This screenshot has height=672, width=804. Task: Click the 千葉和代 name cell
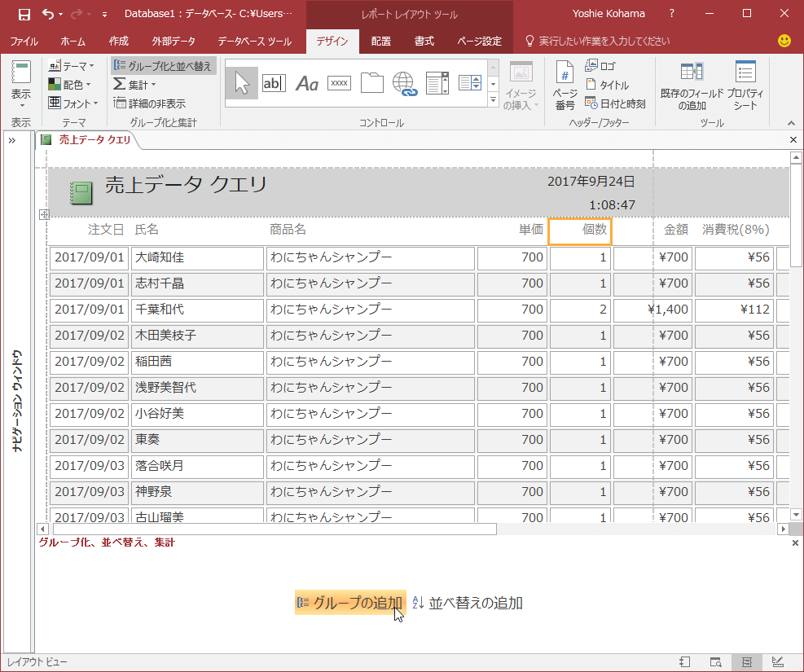[197, 310]
